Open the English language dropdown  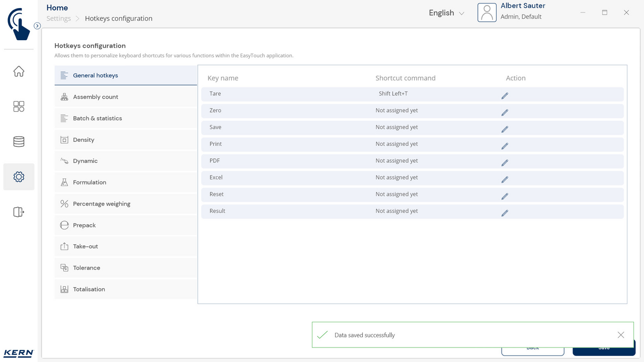(446, 13)
